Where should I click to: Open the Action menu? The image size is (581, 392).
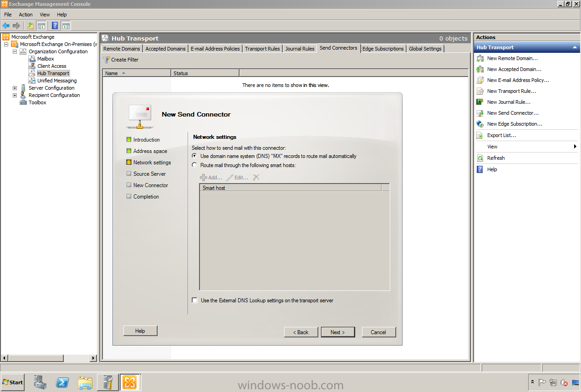point(25,15)
